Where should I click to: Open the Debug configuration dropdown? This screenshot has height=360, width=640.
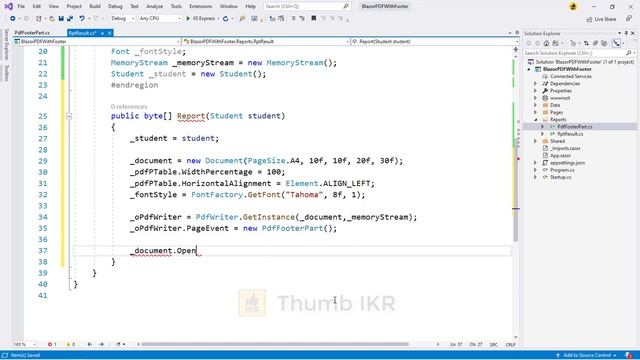[122, 18]
